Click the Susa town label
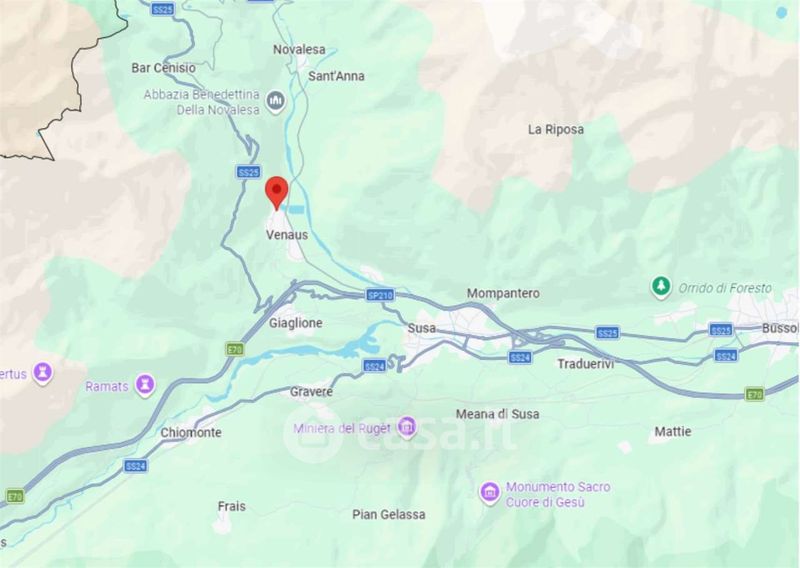The width and height of the screenshot is (800, 568). (x=421, y=328)
